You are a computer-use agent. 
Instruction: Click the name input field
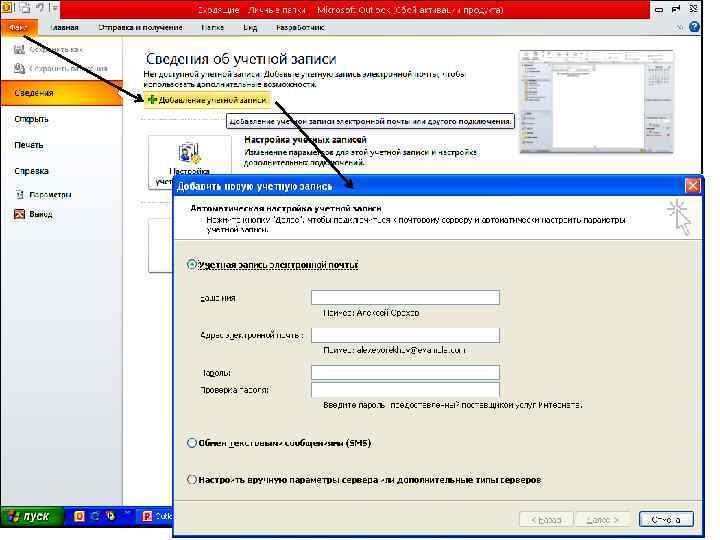[x=405, y=297]
